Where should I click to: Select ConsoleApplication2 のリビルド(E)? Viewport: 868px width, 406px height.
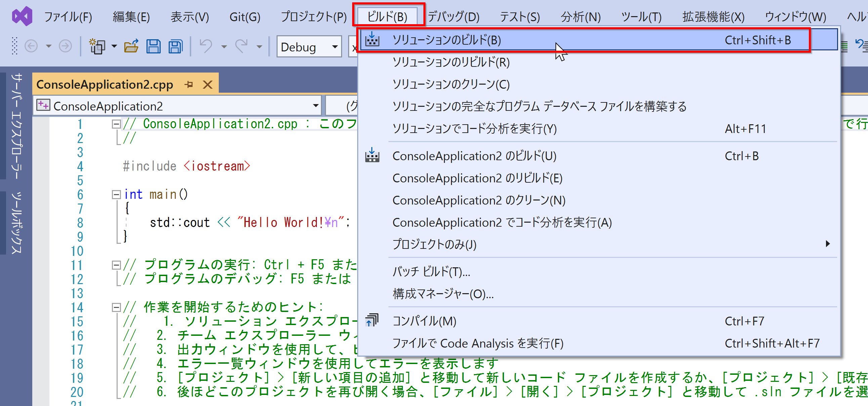[x=598, y=178]
